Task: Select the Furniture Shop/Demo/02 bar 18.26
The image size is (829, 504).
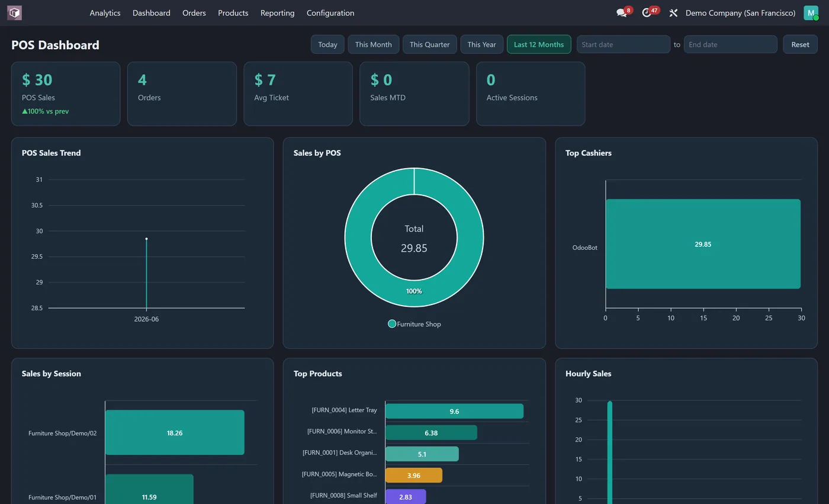Action: coord(175,432)
